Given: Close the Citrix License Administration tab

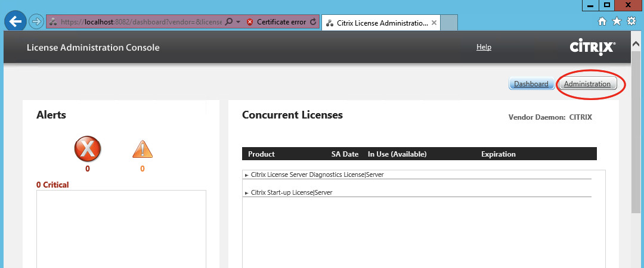Looking at the screenshot, I should click(x=435, y=23).
